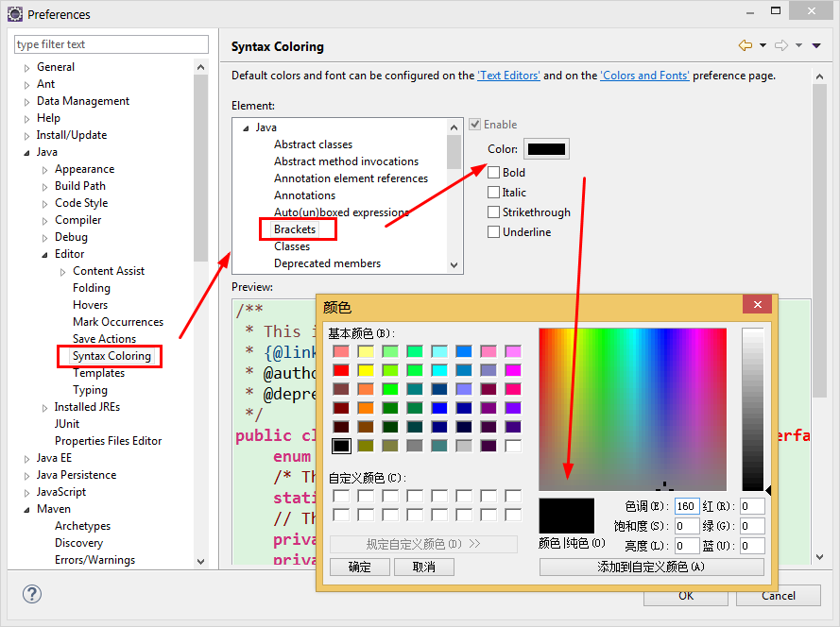
Task: Pick the yellow basic color swatch
Action: point(366,370)
